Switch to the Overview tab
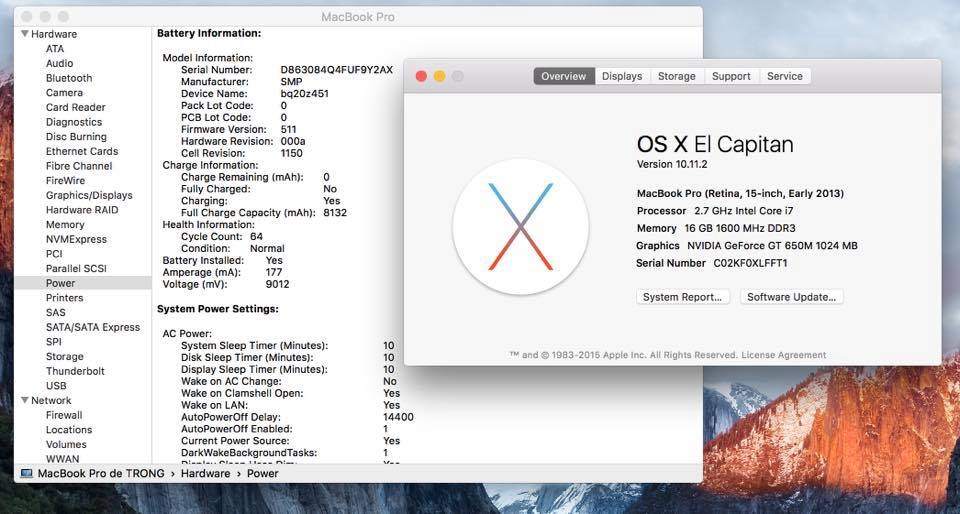The width and height of the screenshot is (960, 514). pyautogui.click(x=564, y=76)
